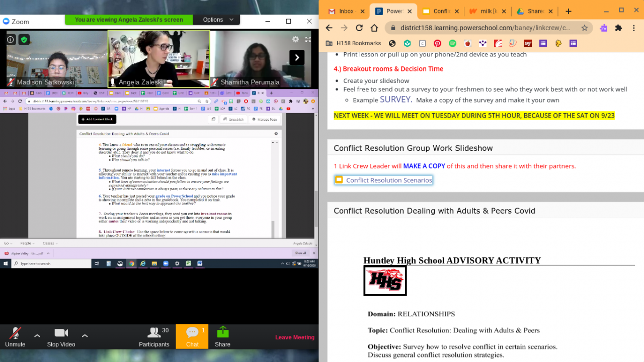The width and height of the screenshot is (644, 362).
Task: Open the apple icon bookmark
Action: tap(467, 43)
